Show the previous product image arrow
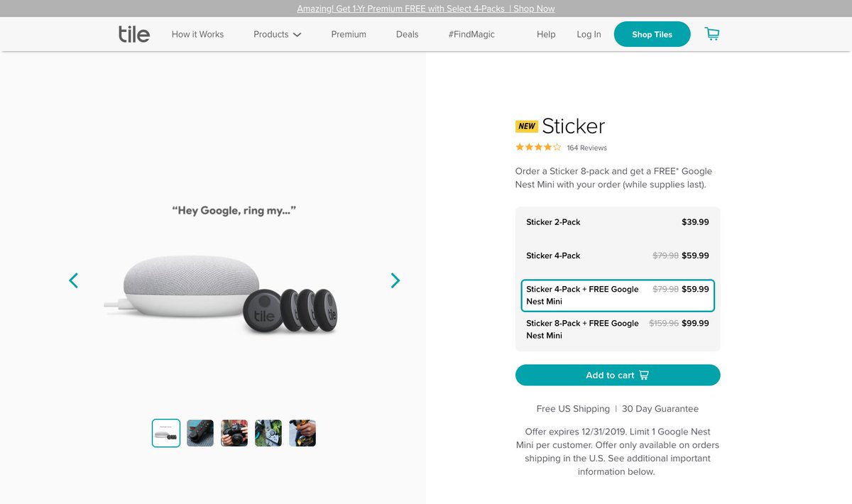 click(73, 280)
